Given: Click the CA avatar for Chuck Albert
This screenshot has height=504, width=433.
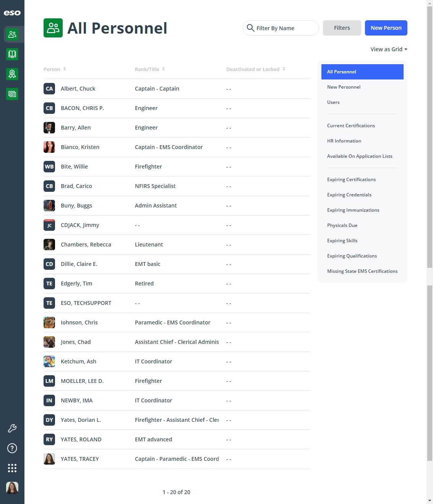Looking at the screenshot, I should tap(49, 89).
